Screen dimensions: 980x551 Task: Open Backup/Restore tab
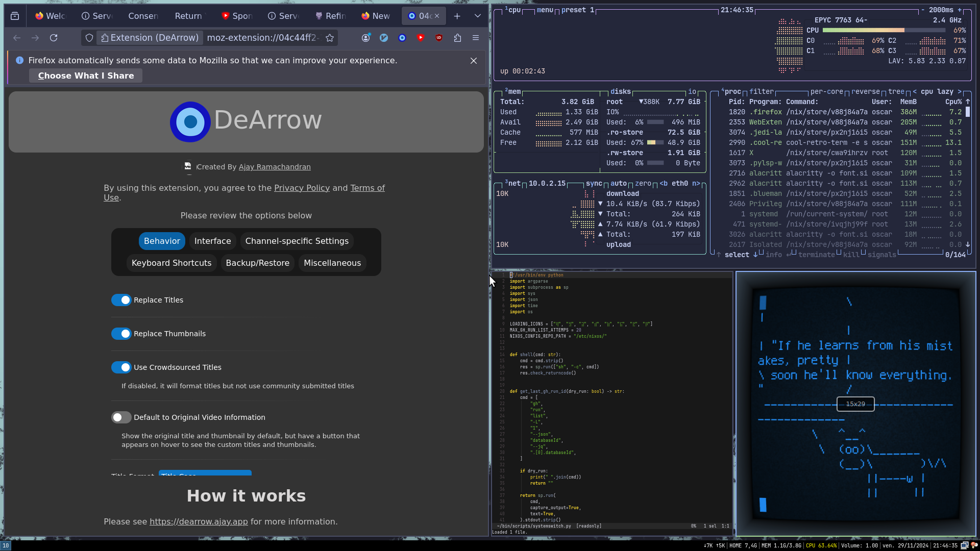click(258, 263)
